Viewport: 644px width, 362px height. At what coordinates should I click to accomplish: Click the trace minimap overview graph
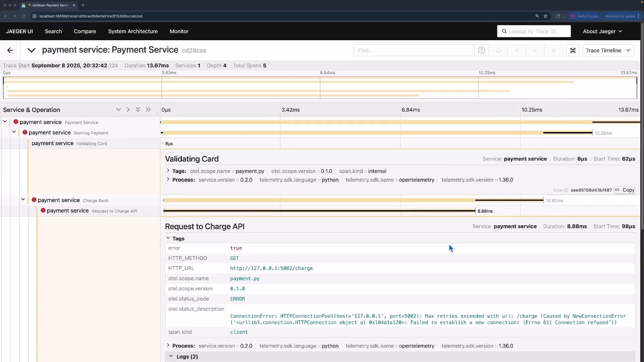tap(320, 87)
